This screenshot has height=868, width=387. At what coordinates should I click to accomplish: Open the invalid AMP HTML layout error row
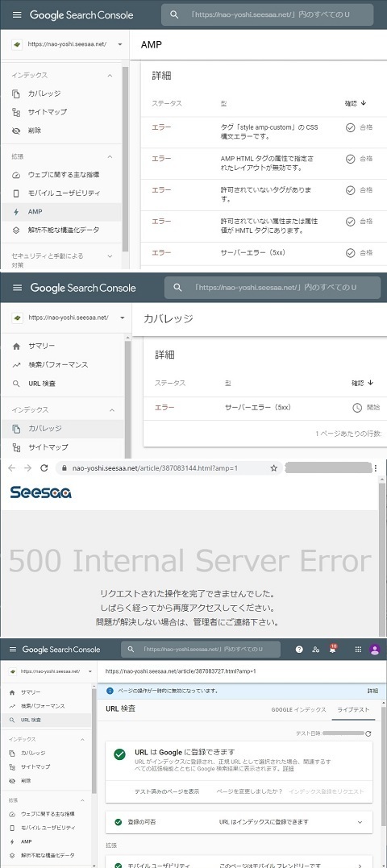[264, 164]
